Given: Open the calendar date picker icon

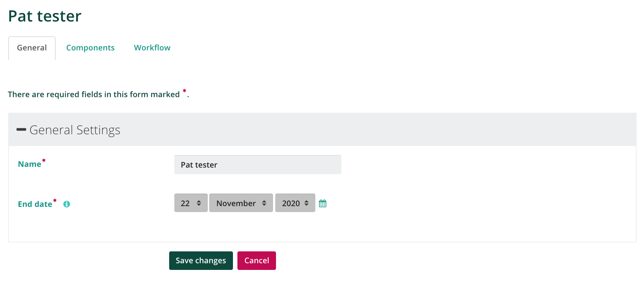Looking at the screenshot, I should coord(323,203).
